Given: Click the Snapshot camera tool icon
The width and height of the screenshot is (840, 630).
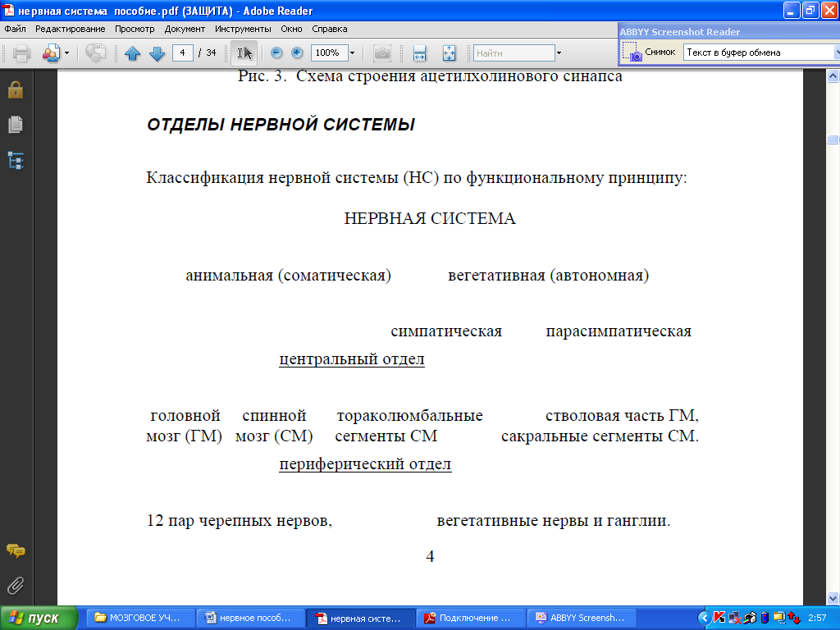Looking at the screenshot, I should tap(382, 53).
